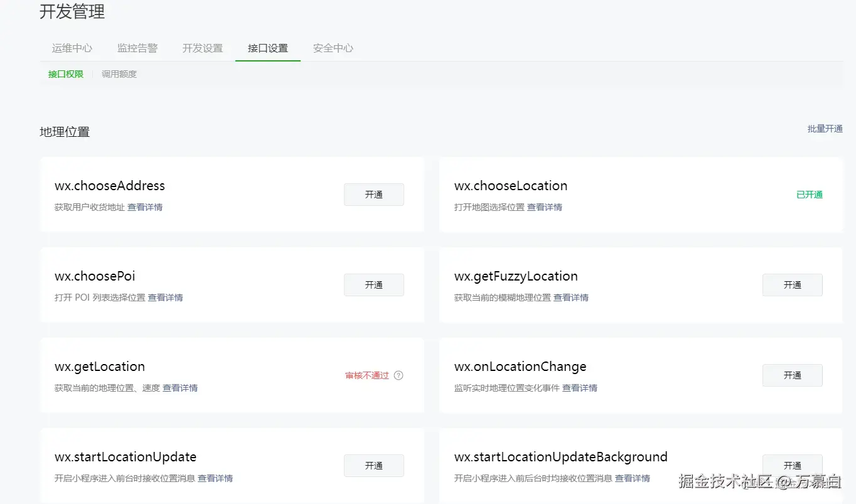
Task: View 查看详情 for wx.startLocationUpdateBackground
Action: tap(633, 478)
